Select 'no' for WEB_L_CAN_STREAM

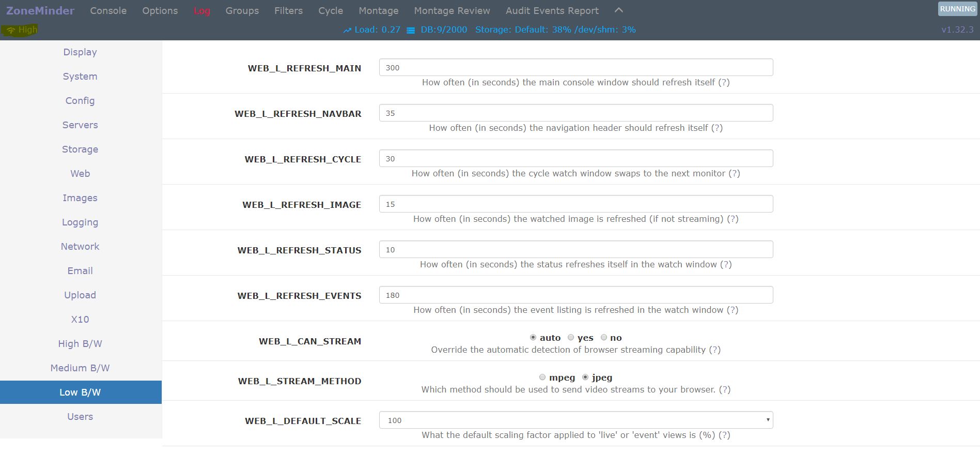coord(604,338)
